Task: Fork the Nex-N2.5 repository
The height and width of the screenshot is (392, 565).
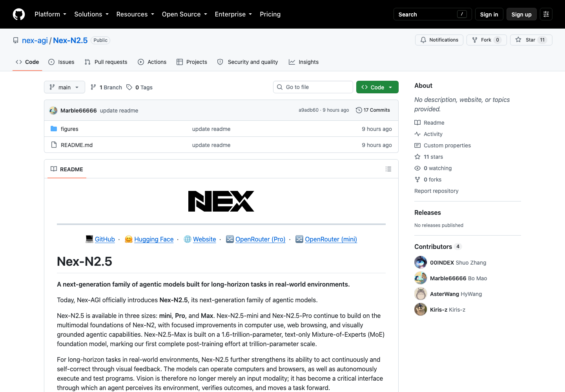Action: pos(487,40)
